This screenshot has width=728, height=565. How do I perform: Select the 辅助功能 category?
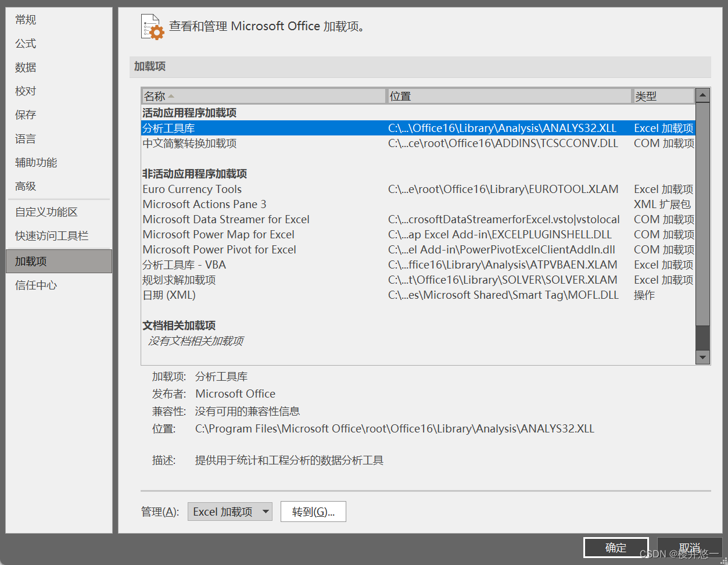click(36, 163)
